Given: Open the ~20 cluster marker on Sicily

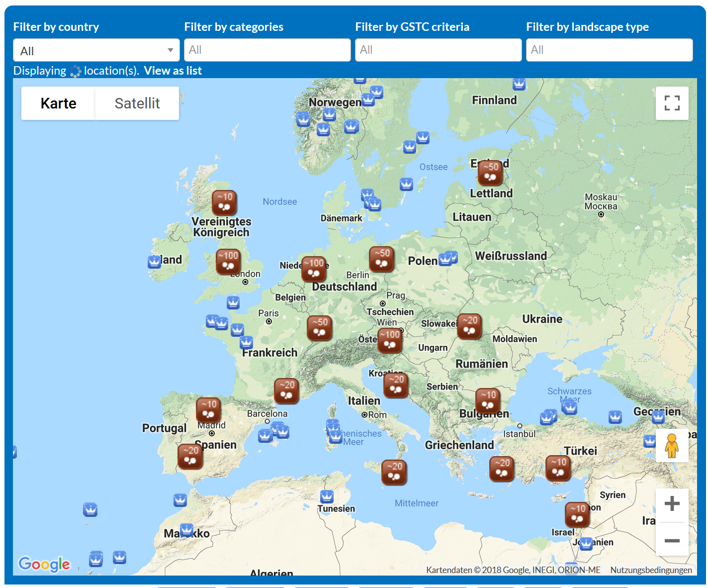Looking at the screenshot, I should 394,472.
